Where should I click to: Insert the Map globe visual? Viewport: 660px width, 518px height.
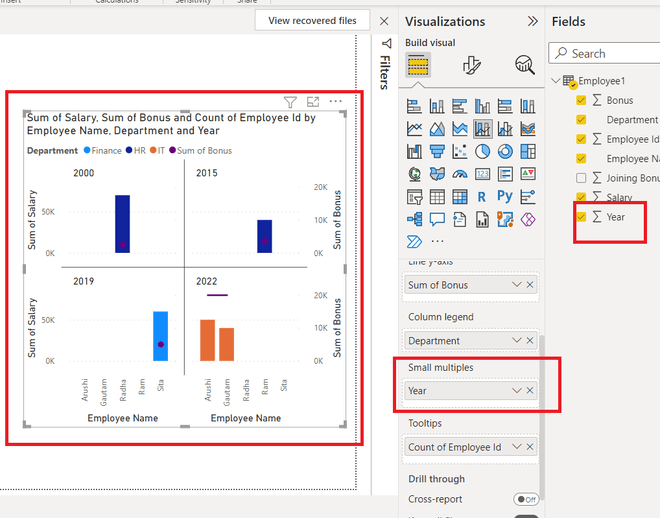pyautogui.click(x=414, y=174)
